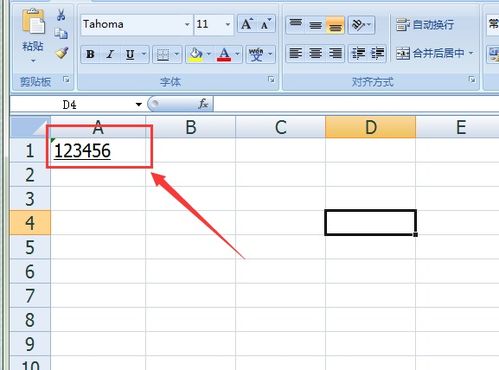Viewport: 499px width, 370px height.
Task: Open the Clipboard group dialog launcher
Action: 67,79
